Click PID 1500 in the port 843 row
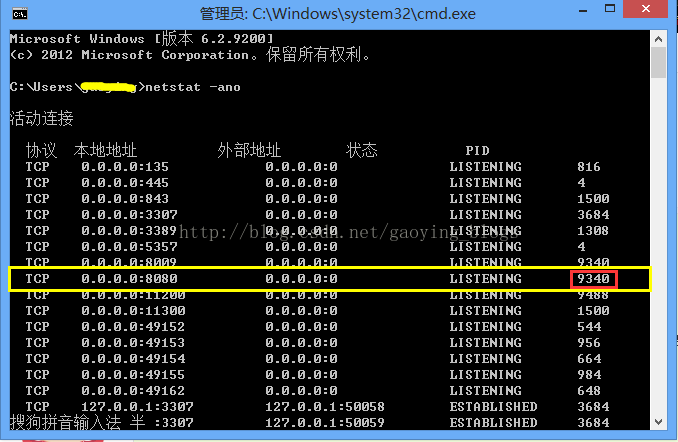This screenshot has height=442, width=678. (593, 199)
